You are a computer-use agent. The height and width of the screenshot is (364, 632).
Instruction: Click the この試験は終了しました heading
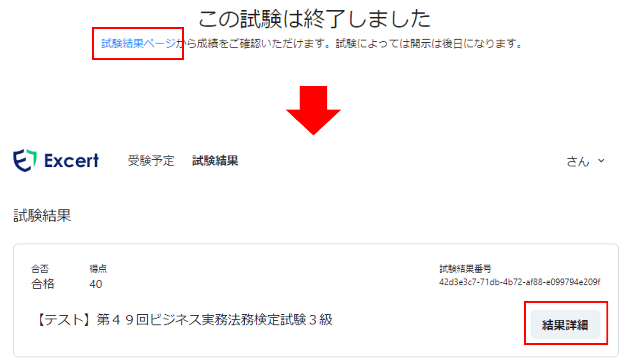[x=315, y=19]
